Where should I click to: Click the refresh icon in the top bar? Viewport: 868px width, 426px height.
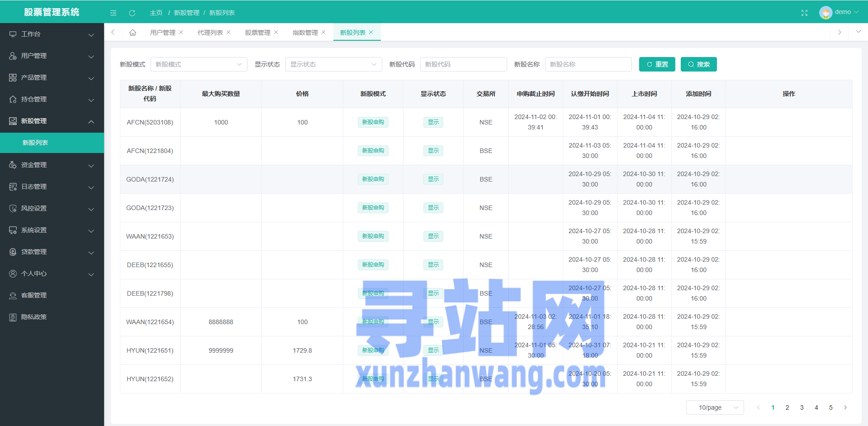(x=132, y=13)
